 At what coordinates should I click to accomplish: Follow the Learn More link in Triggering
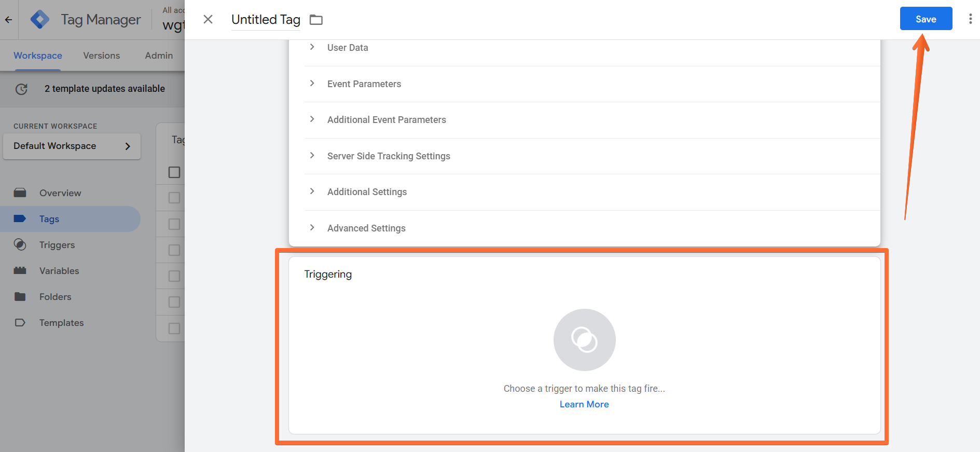coord(584,404)
